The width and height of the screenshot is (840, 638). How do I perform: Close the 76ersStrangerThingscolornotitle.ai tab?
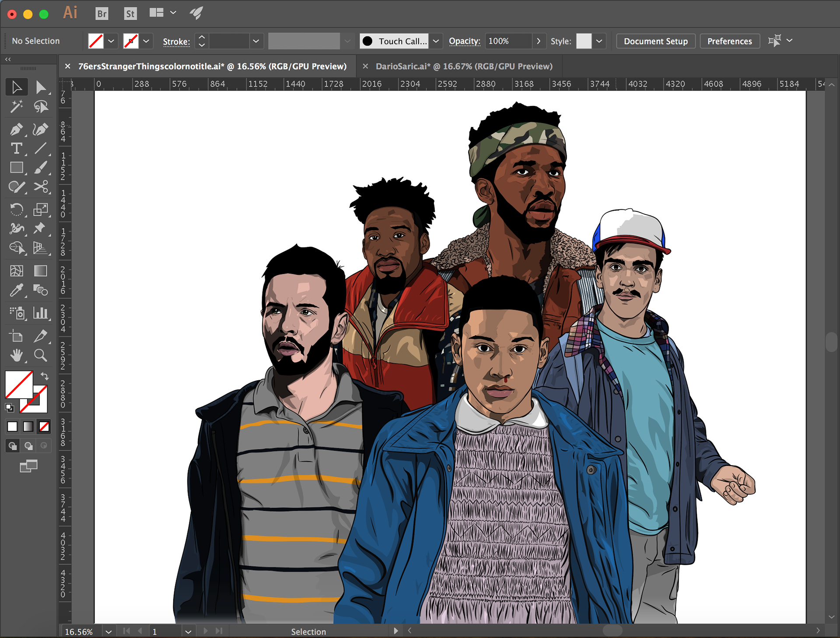point(67,66)
